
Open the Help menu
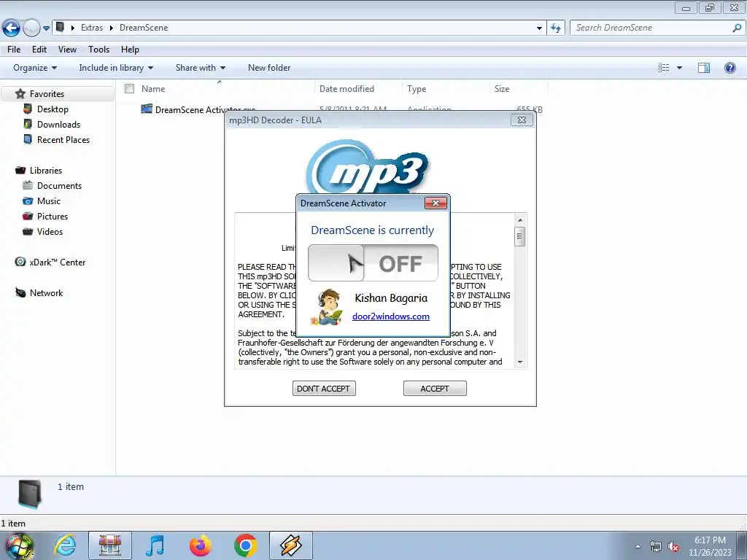point(130,50)
